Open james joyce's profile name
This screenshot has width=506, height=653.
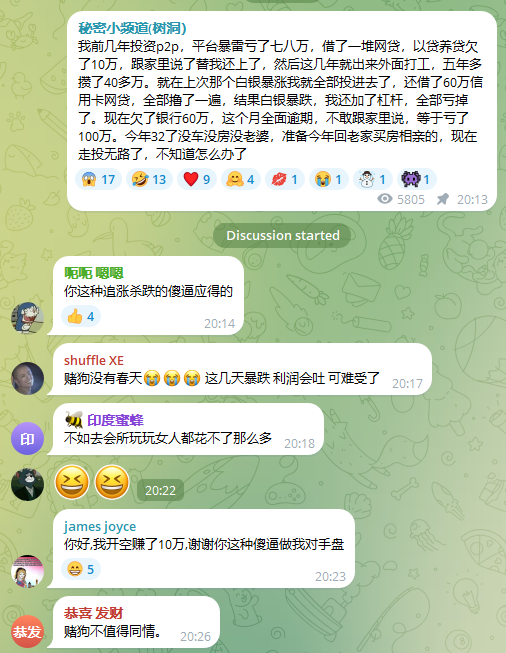coord(100,526)
